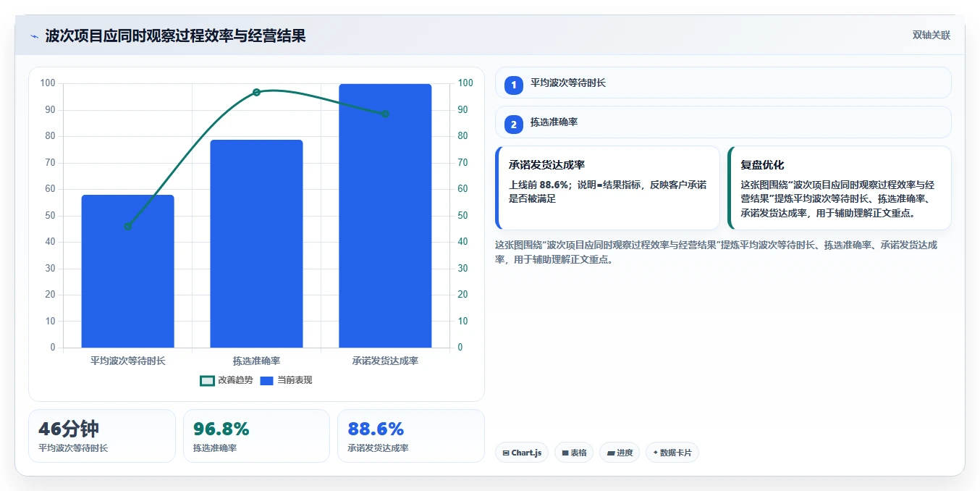
Task: Click the 46分钟 metric card
Action: coord(102,435)
